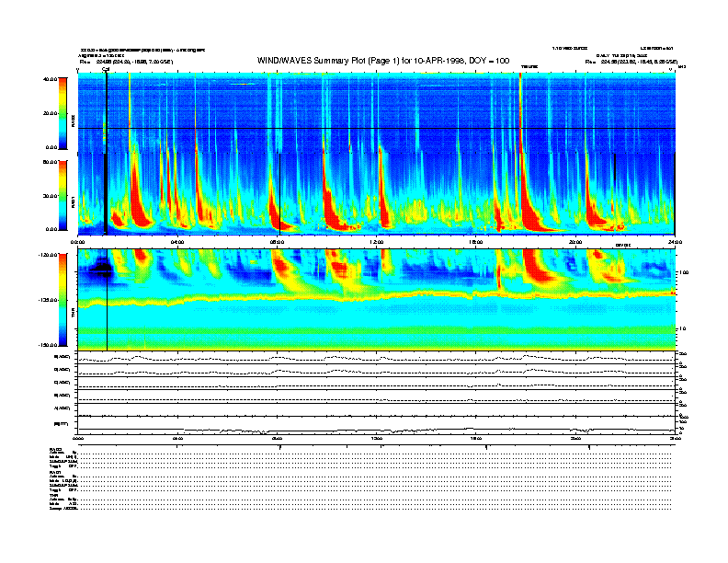Screen dimensions: 728x563
Task: Click the RAD1 axis label beside its color bar
Action: (73, 202)
